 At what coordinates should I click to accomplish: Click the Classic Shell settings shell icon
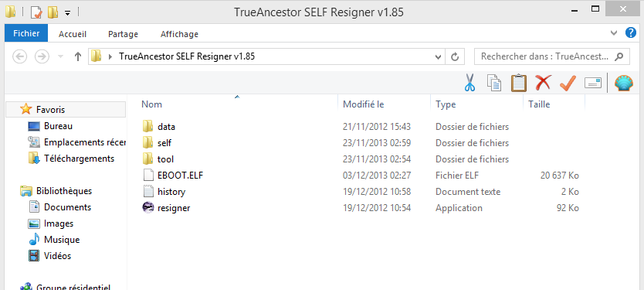[x=623, y=83]
